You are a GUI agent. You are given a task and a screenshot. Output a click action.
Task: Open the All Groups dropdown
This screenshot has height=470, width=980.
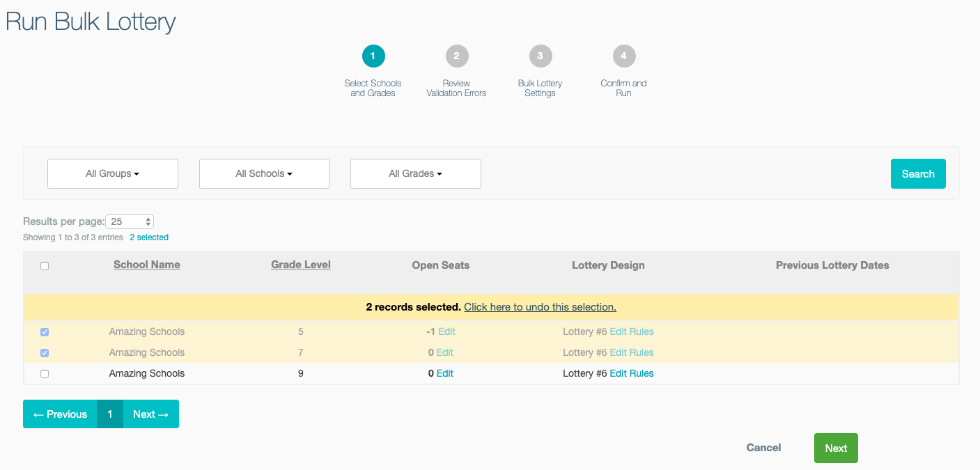113,174
